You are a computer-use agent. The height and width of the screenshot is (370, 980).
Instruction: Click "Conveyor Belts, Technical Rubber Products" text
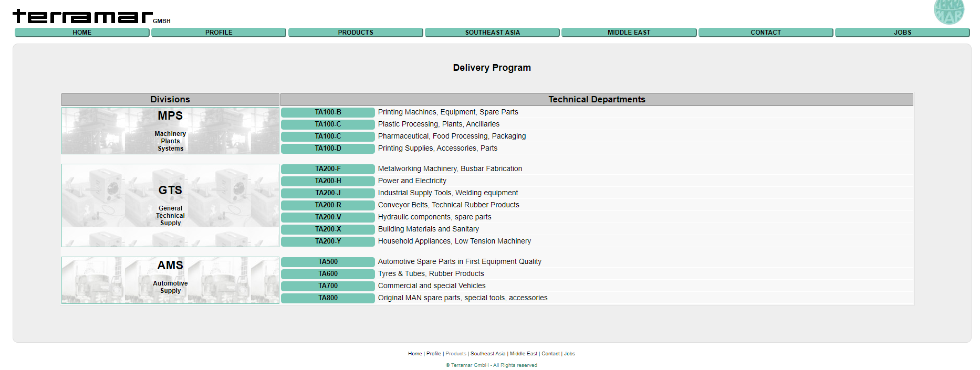coord(449,205)
